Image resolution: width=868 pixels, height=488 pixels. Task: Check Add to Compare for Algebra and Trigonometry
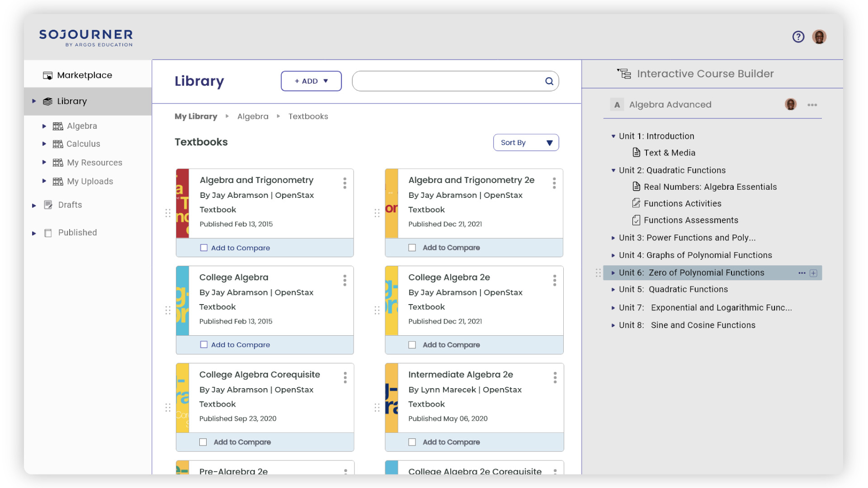point(204,248)
